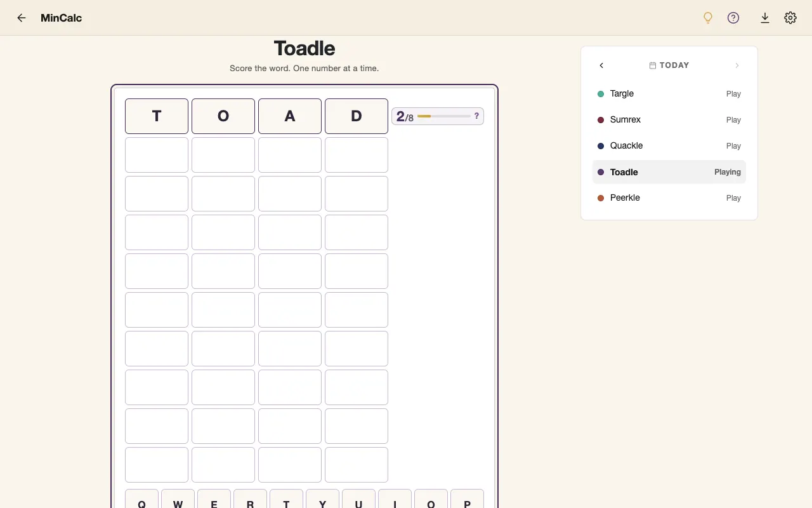This screenshot has height=508, width=812.
Task: Click the Play label for Peerkle
Action: (733, 198)
